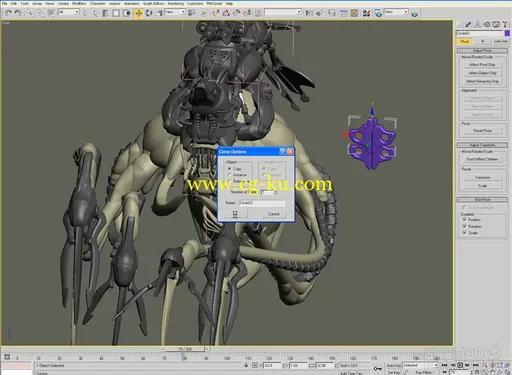Viewport: 512px width, 375px height.
Task: Open the Rendering menu
Action: pos(176,3)
